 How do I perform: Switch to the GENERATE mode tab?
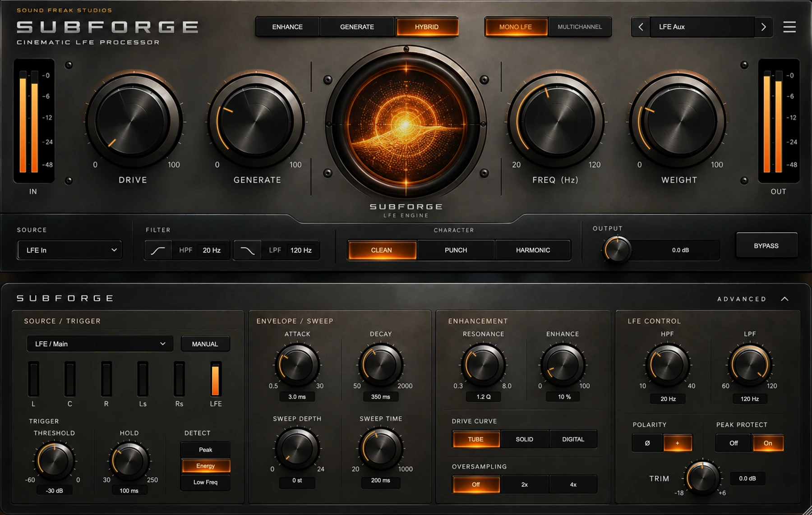pyautogui.click(x=357, y=27)
